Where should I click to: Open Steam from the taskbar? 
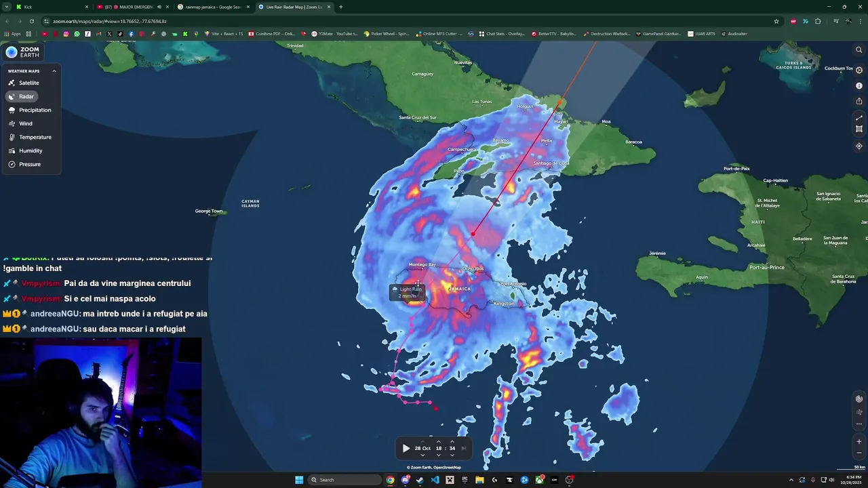tap(420, 480)
